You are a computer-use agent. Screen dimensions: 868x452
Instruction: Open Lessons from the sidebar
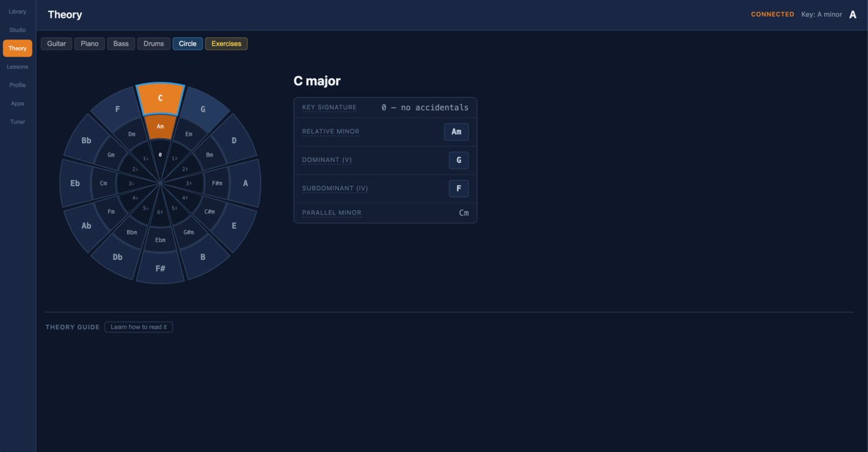pyautogui.click(x=17, y=66)
